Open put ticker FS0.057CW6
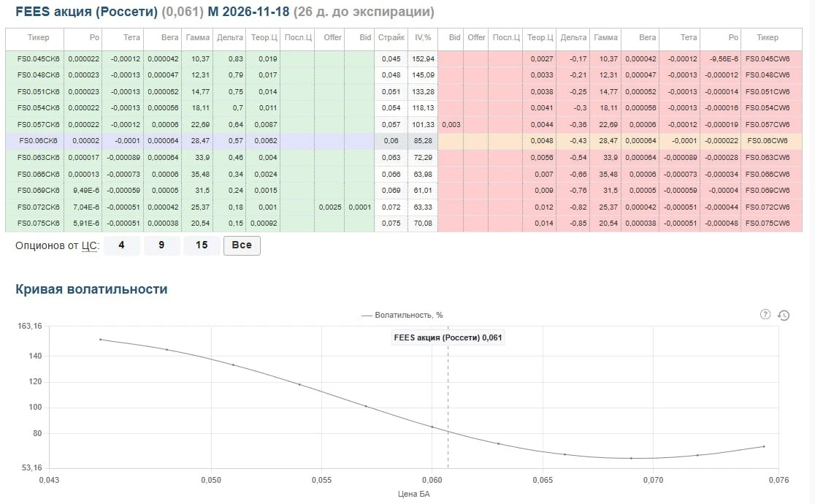Image resolution: width=815 pixels, height=504 pixels. point(768,124)
